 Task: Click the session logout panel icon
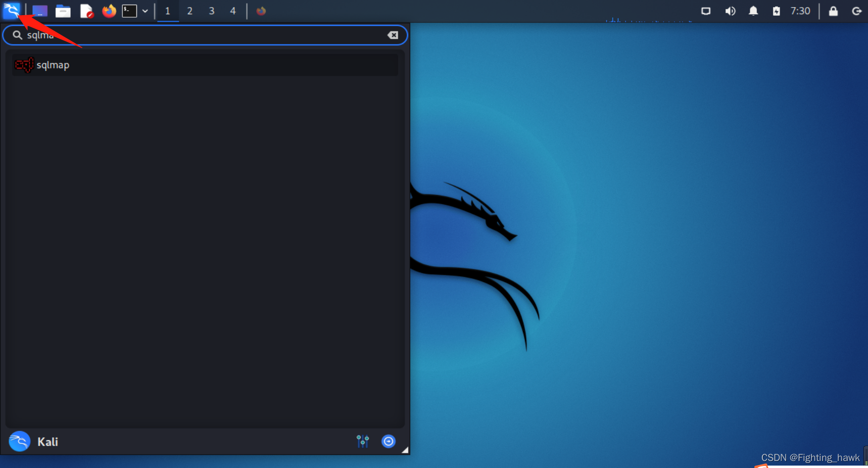[x=856, y=11]
